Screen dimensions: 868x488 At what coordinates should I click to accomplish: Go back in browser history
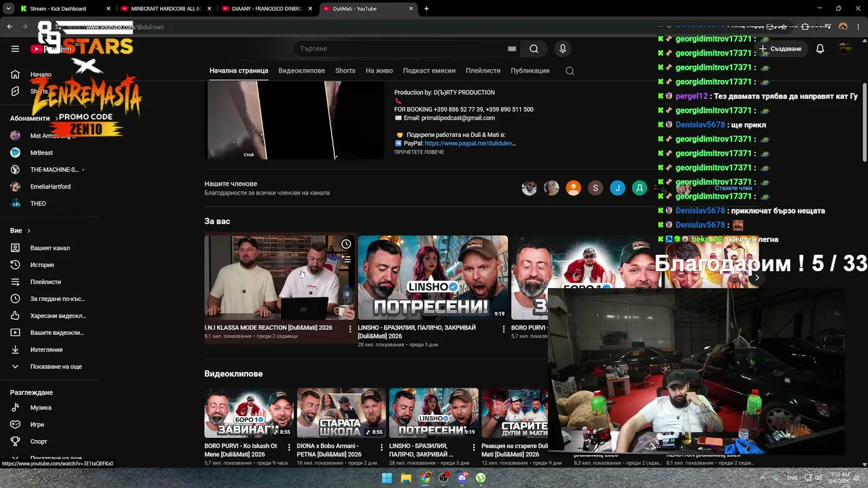pos(9,27)
